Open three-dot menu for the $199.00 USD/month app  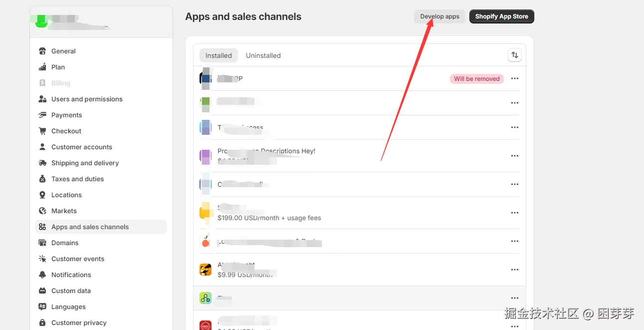pos(515,213)
